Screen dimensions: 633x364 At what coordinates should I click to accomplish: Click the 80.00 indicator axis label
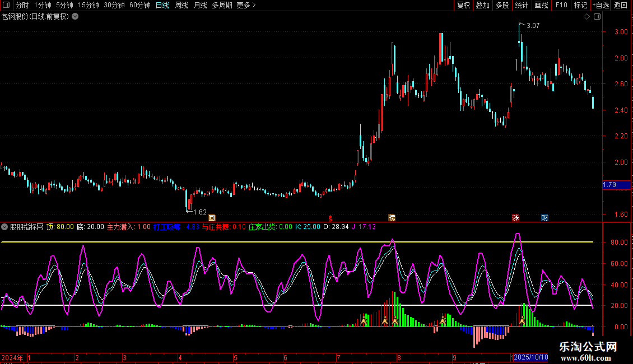tap(619, 242)
